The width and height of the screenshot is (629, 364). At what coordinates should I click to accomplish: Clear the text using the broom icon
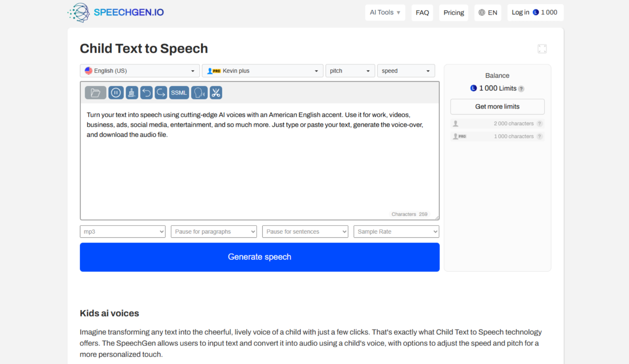pos(132,92)
